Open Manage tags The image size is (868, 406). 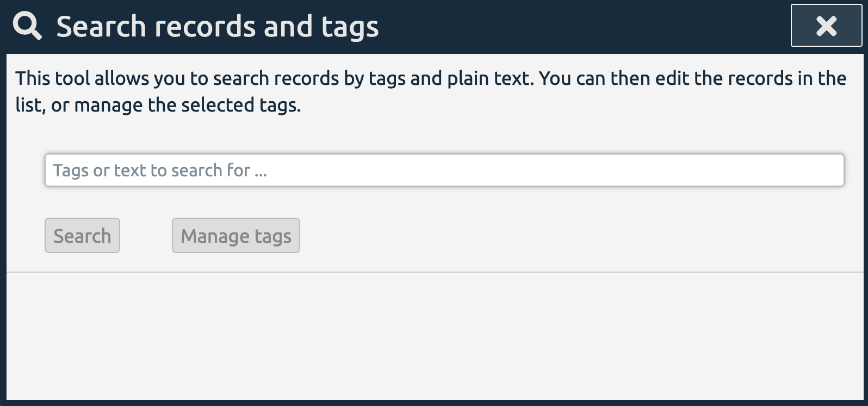pyautogui.click(x=236, y=236)
